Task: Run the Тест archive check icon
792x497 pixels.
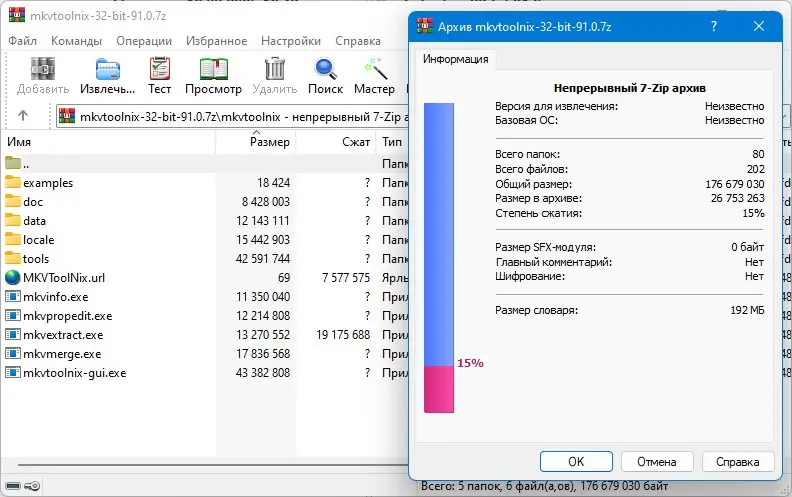Action: point(160,69)
